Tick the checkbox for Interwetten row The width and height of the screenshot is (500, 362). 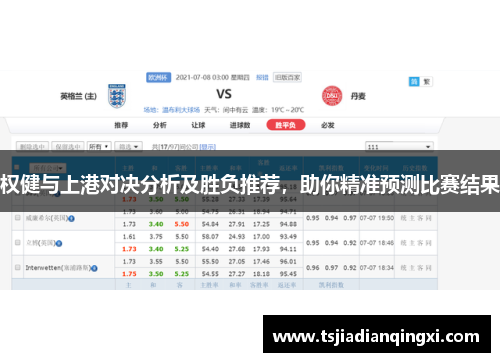point(18,267)
